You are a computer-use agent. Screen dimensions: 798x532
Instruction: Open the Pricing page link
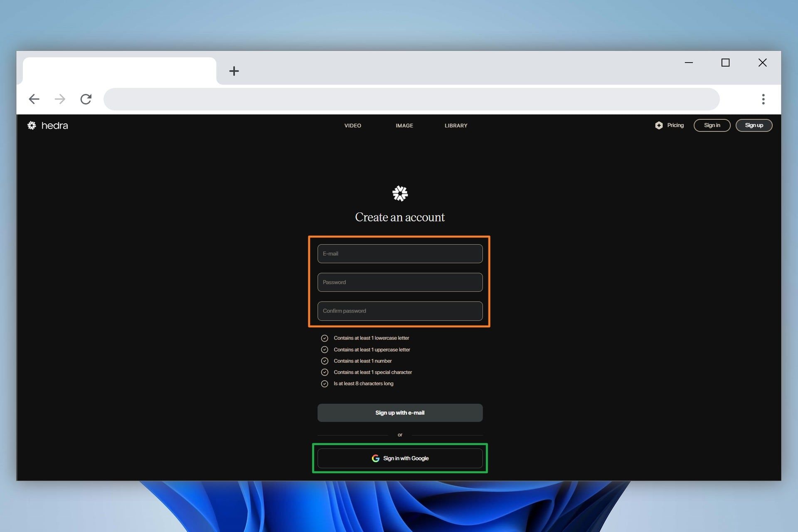pyautogui.click(x=675, y=125)
